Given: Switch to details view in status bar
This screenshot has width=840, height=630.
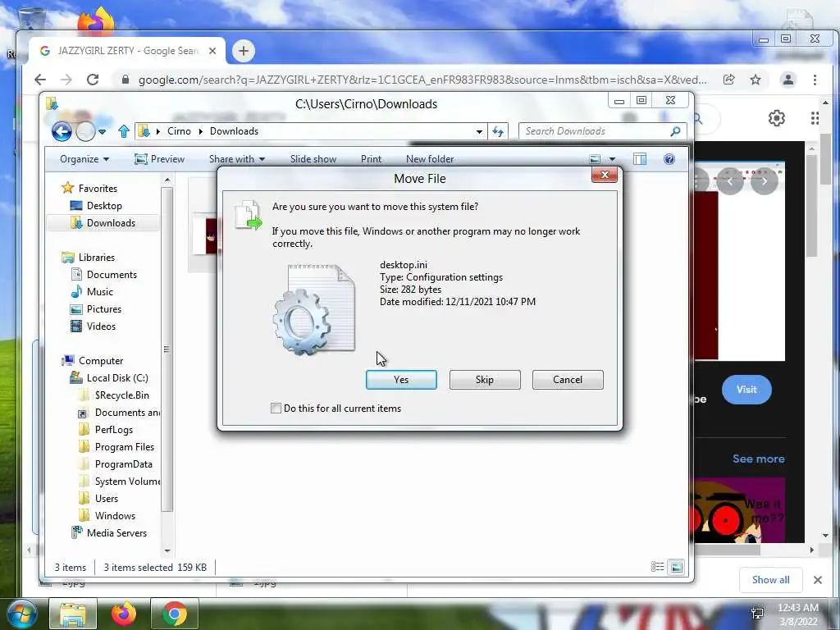Looking at the screenshot, I should point(657,567).
